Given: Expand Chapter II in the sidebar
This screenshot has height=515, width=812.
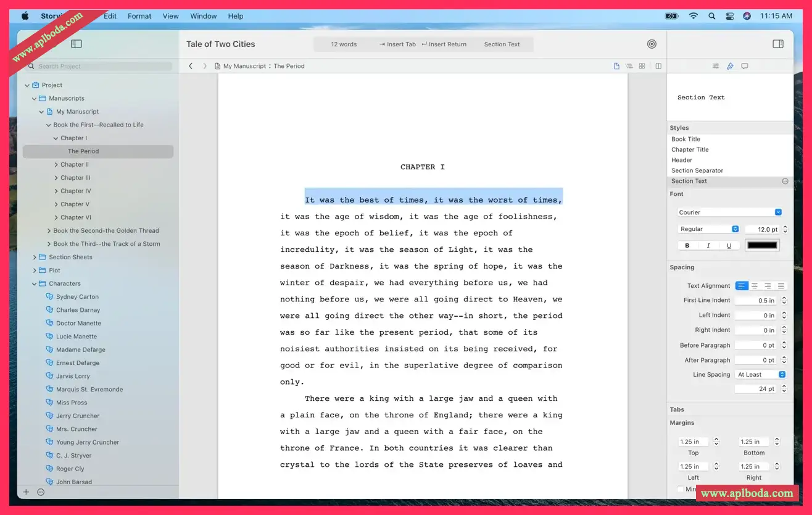Looking at the screenshot, I should tap(56, 165).
